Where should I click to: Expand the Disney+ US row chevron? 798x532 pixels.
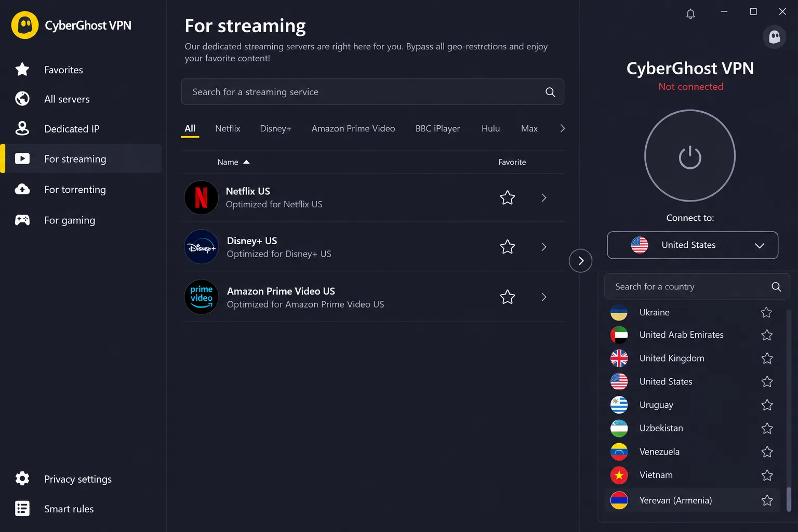click(544, 247)
